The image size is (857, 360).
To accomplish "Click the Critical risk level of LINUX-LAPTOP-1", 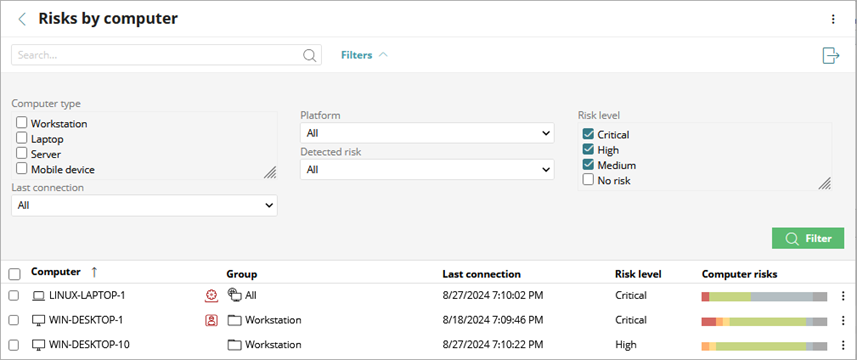I will click(631, 296).
